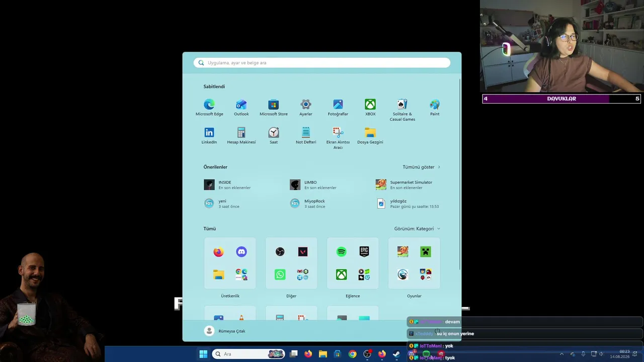
Task: Click the Oyunlar category label
Action: click(414, 296)
